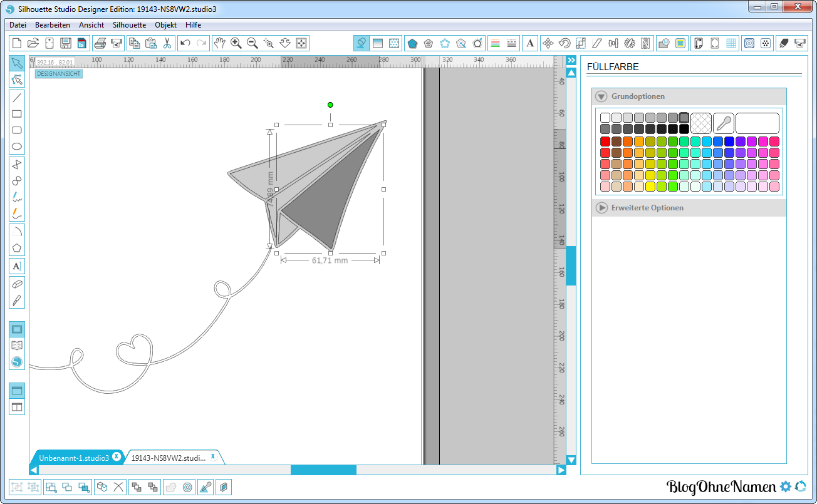This screenshot has width=817, height=504.
Task: Select the line drawing tool
Action: (17, 97)
